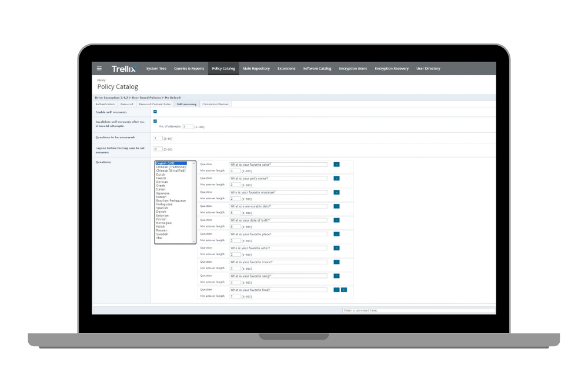Click the Trellix logo

[x=123, y=69]
